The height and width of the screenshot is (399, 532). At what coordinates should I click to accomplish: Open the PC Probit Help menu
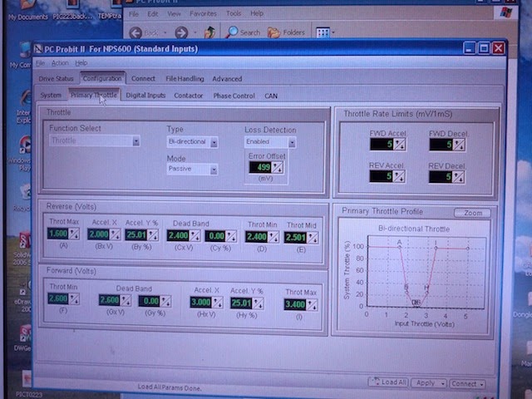[x=81, y=63]
